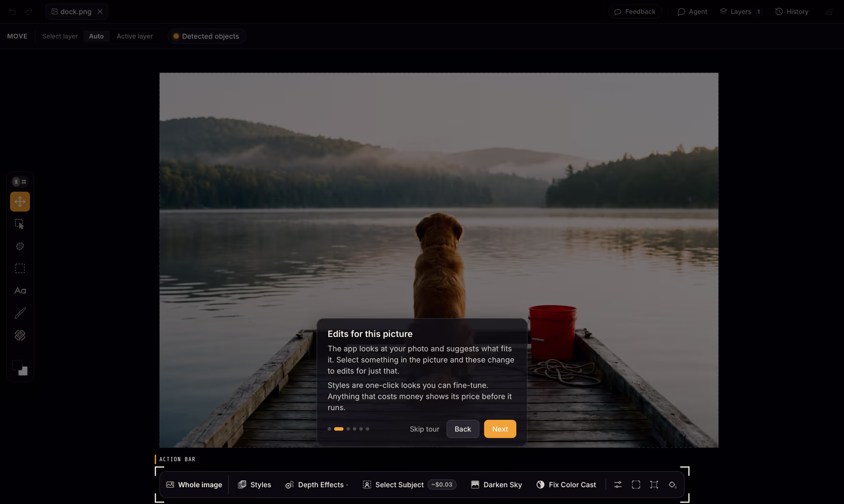844x504 pixels.
Task: Set select layer mode to Active layer
Action: 135,36
